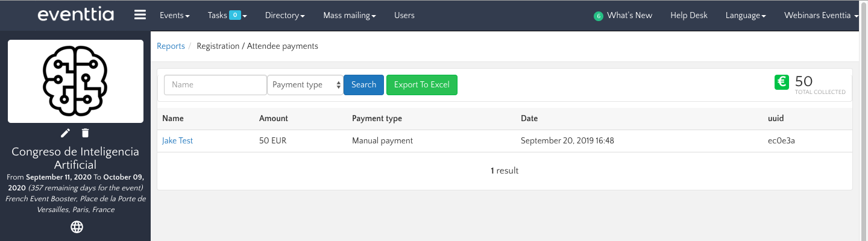Open the Webinars Eventtia account menu
Image resolution: width=868 pixels, height=241 pixels.
[x=821, y=16]
